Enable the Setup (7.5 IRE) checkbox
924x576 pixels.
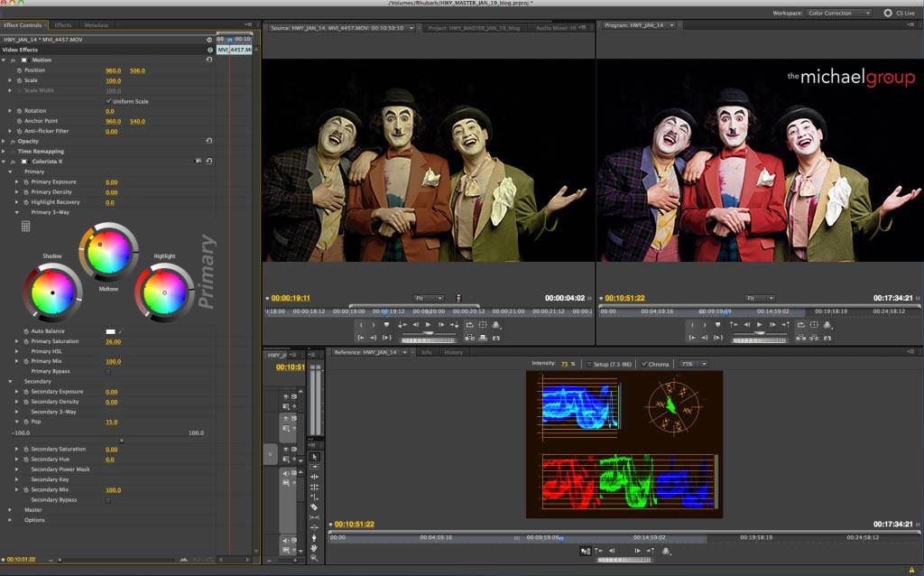pos(589,364)
